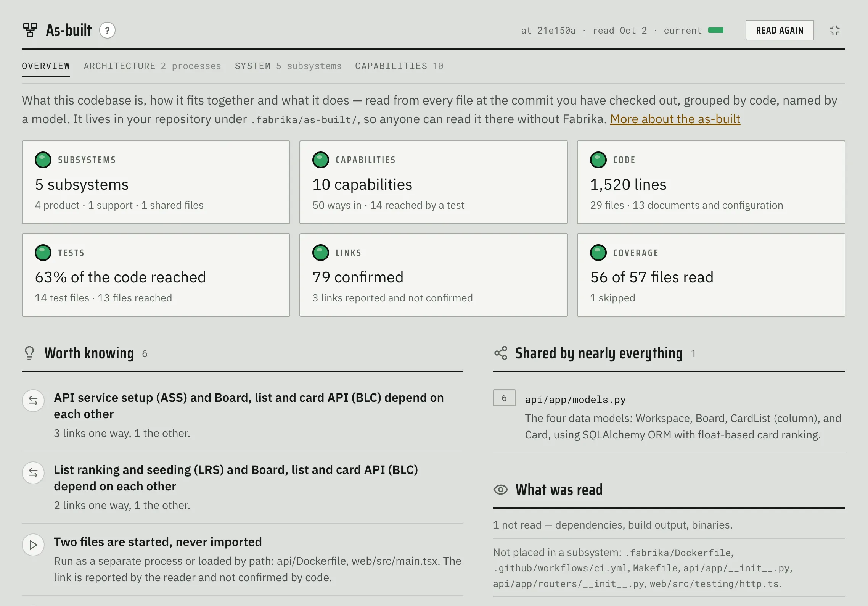Click the As-built diagram icon in header
The width and height of the screenshot is (868, 606).
click(x=30, y=30)
